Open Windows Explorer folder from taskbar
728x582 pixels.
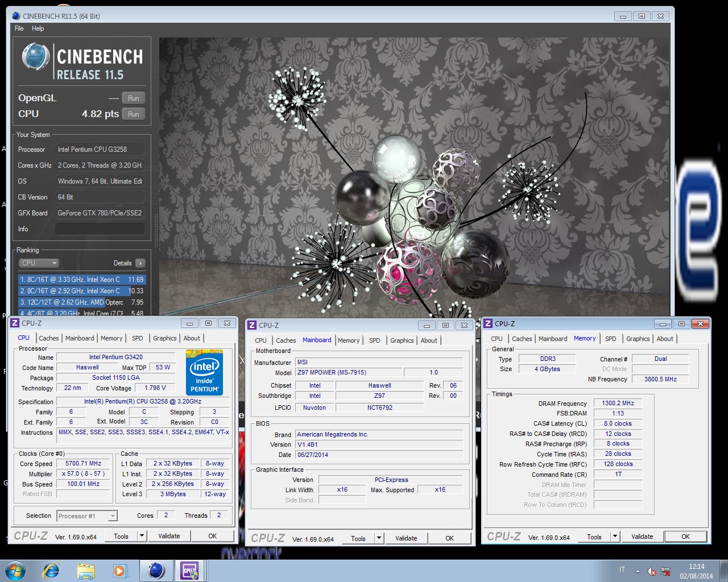click(x=86, y=570)
